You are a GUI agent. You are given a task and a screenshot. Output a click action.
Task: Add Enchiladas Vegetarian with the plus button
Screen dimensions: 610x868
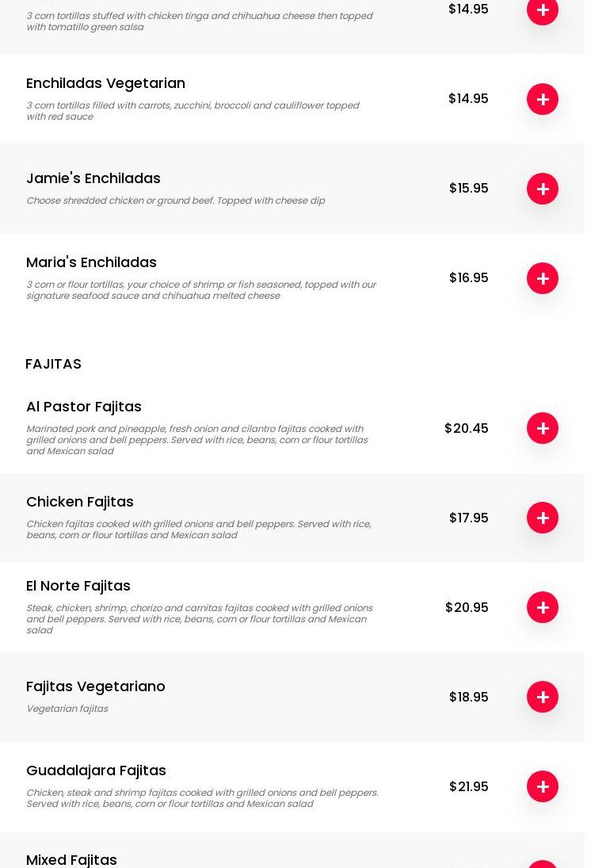tap(542, 99)
